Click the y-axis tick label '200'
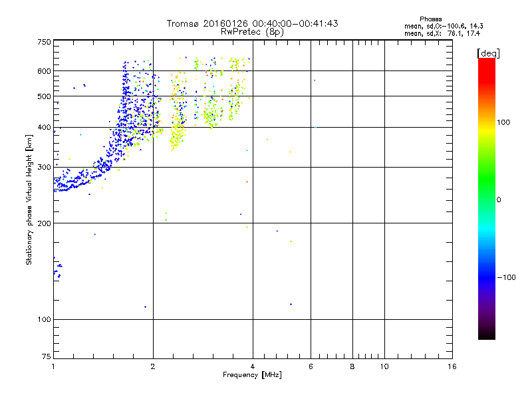Image resolution: width=532 pixels, height=399 pixels. (x=44, y=223)
